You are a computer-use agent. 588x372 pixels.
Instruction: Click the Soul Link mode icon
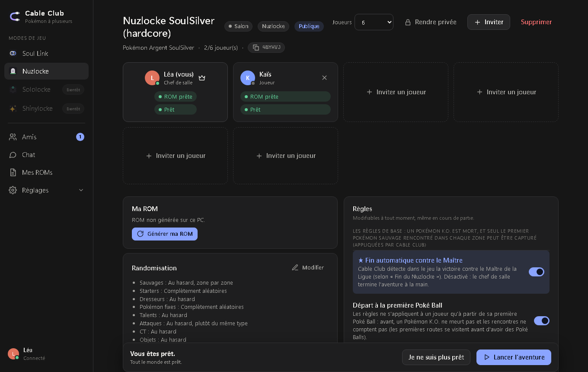click(x=13, y=53)
